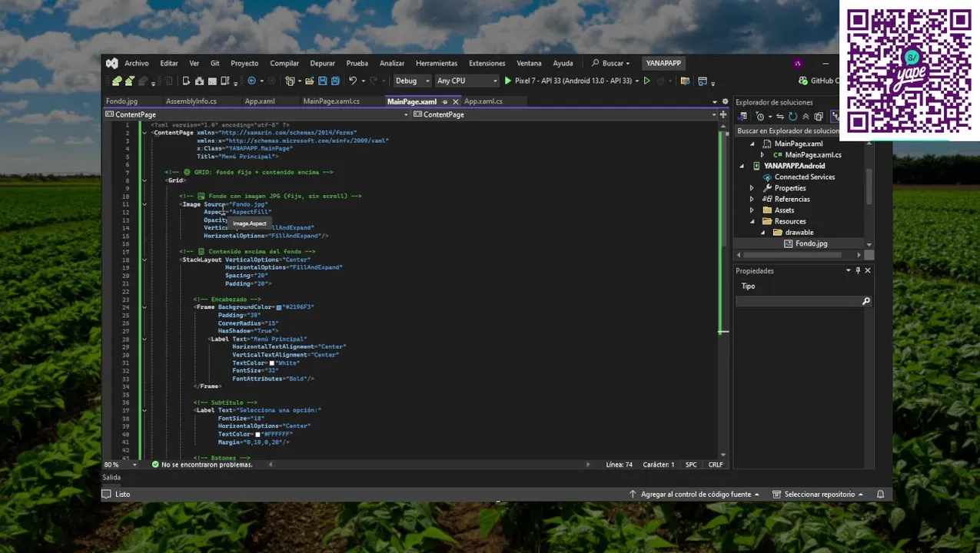This screenshot has height=553, width=980.
Task: Collapse the YANAPAPP.Android project node
Action: (742, 166)
